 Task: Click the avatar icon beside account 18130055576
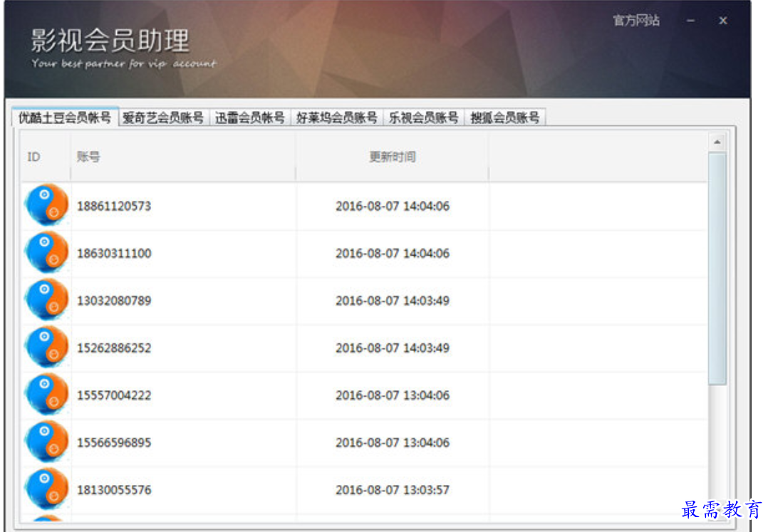click(x=46, y=489)
